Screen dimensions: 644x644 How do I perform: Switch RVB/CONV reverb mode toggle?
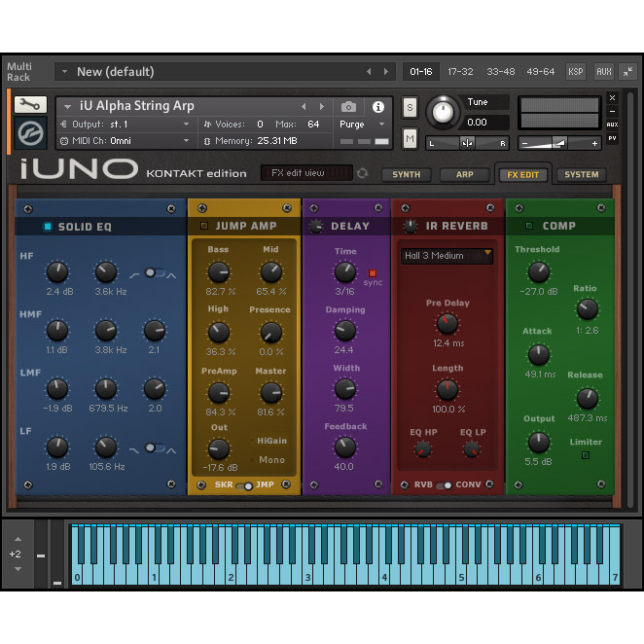[x=444, y=485]
